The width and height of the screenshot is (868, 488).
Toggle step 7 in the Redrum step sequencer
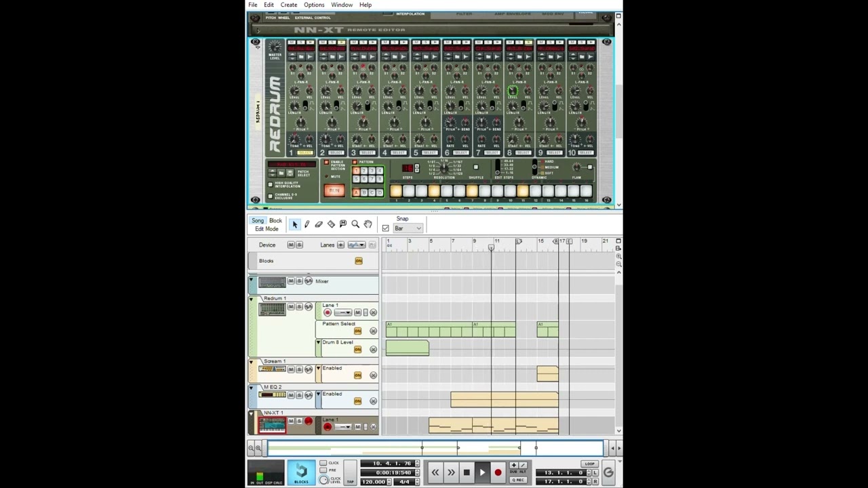tap(472, 192)
